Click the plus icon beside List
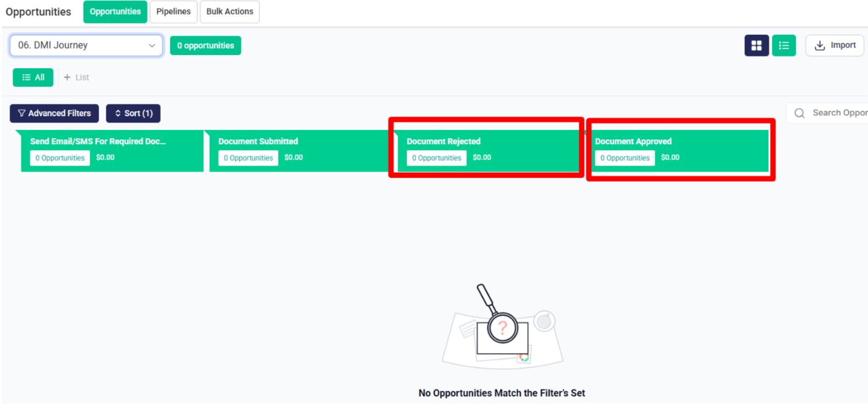 [x=67, y=78]
